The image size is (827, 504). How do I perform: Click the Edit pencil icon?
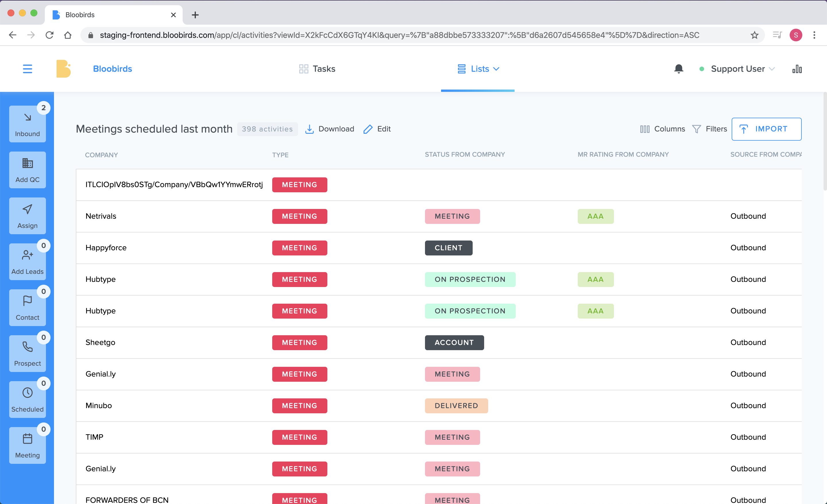tap(368, 129)
